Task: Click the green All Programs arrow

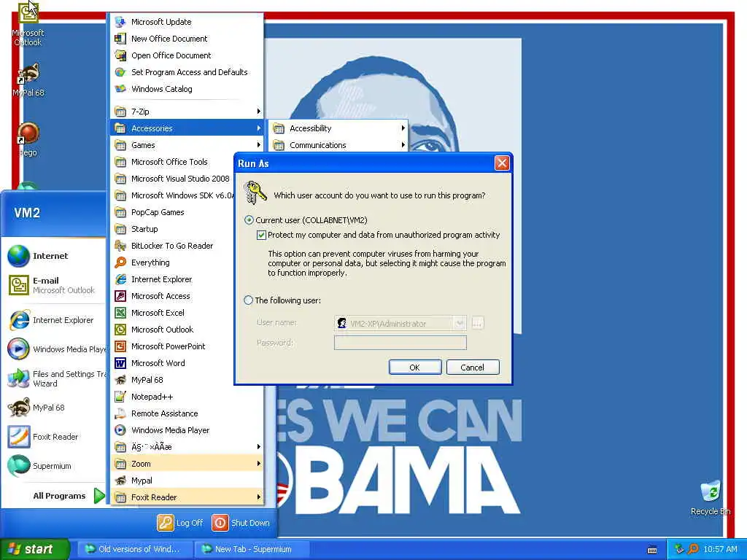Action: (x=99, y=496)
